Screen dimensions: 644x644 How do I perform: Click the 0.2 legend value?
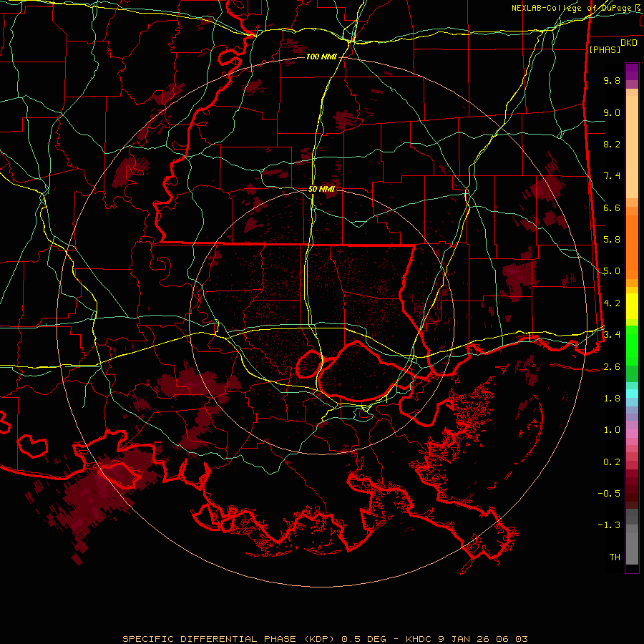[612, 462]
